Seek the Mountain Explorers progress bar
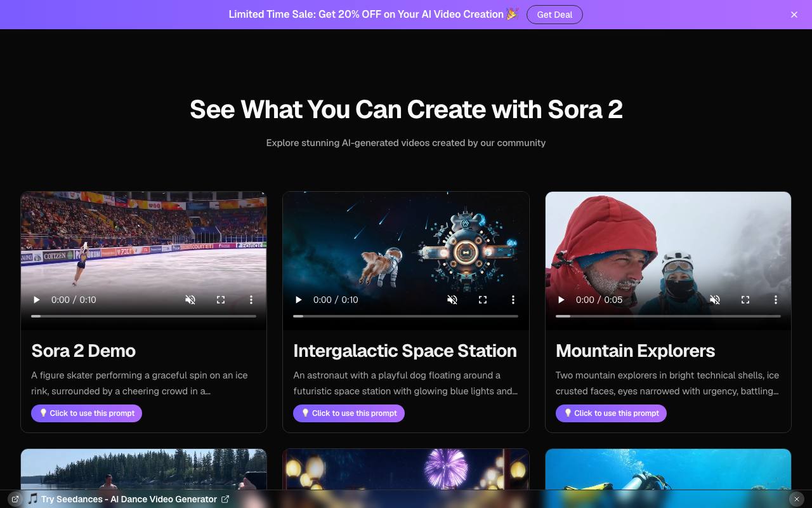 [x=668, y=316]
